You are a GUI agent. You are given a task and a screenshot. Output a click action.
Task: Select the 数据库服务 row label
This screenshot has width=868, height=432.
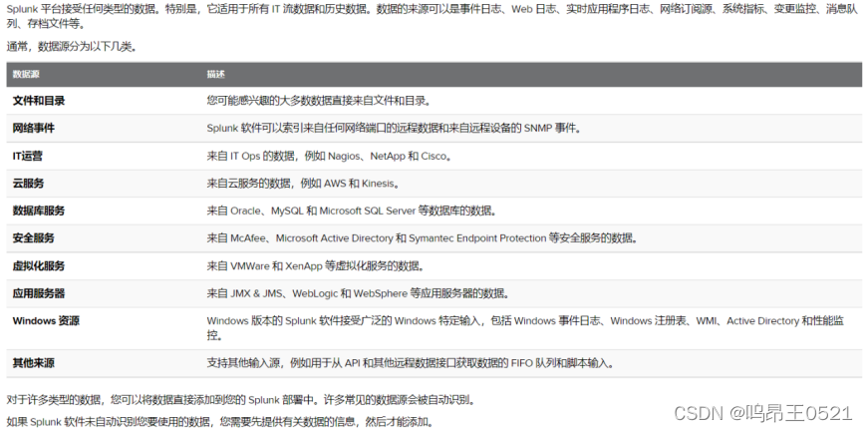pos(39,211)
